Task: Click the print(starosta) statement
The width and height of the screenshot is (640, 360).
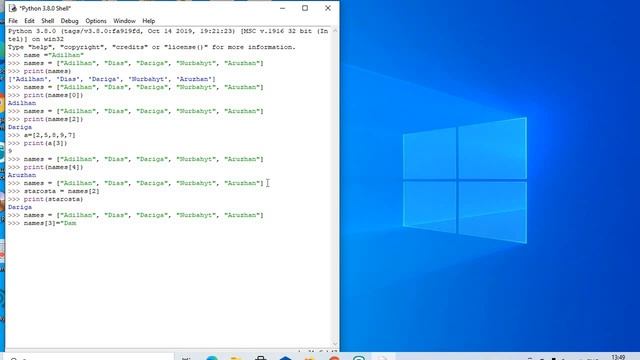Action: (53, 199)
